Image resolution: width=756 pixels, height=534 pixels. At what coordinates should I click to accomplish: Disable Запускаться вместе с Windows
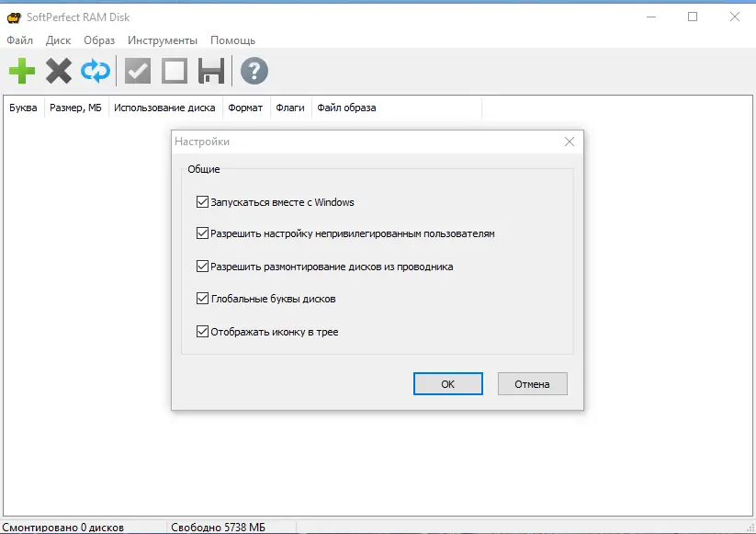click(x=202, y=201)
